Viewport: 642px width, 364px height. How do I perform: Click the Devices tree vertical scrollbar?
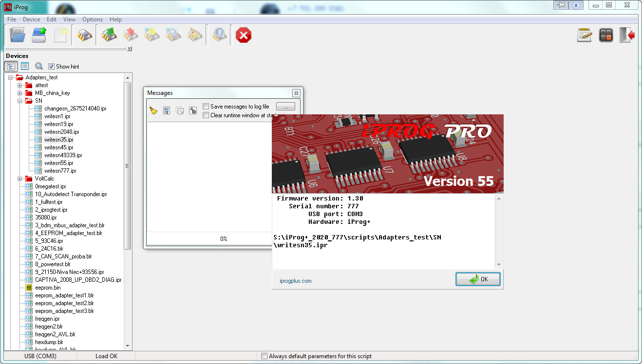pyautogui.click(x=128, y=165)
